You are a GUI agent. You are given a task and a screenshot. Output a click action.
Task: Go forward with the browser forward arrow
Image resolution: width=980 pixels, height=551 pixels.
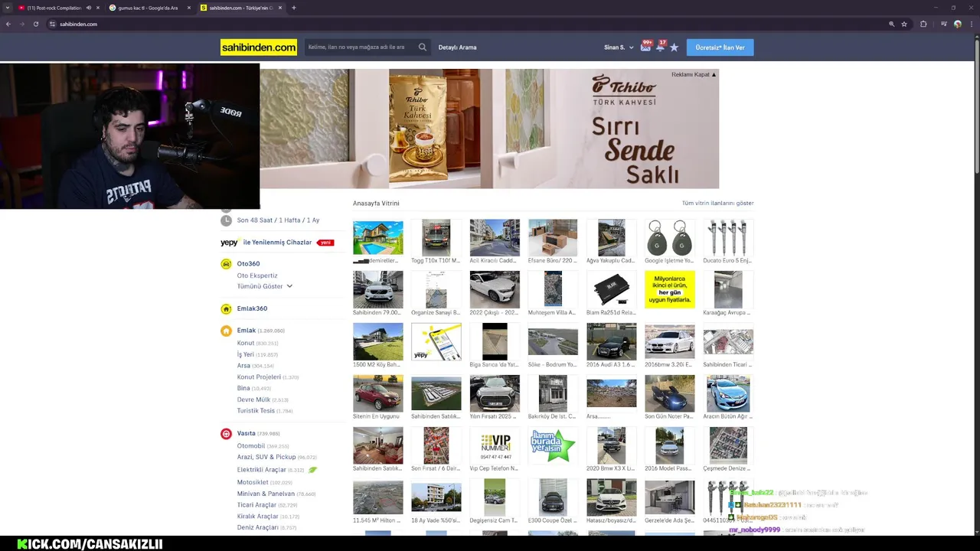click(x=21, y=24)
